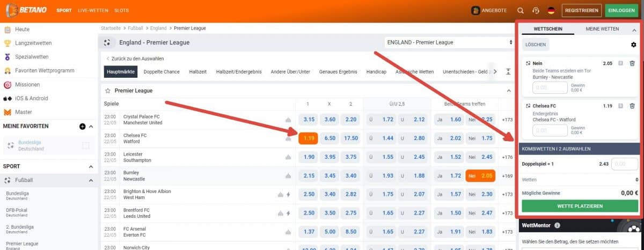Viewport: 644px width, 250px height.
Task: Click Löschen to clear the betslip
Action: 535,45
